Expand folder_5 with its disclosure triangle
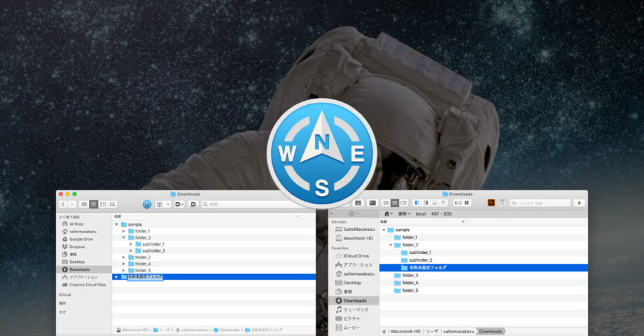Viewport: 644px width, 336px height. point(124,270)
